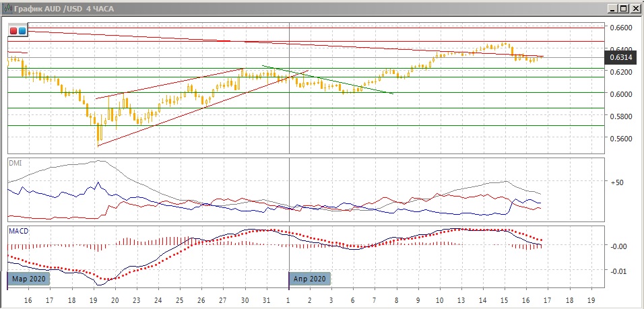Select the green descending trendline on the chart
This screenshot has height=309, width=644.
328,79
